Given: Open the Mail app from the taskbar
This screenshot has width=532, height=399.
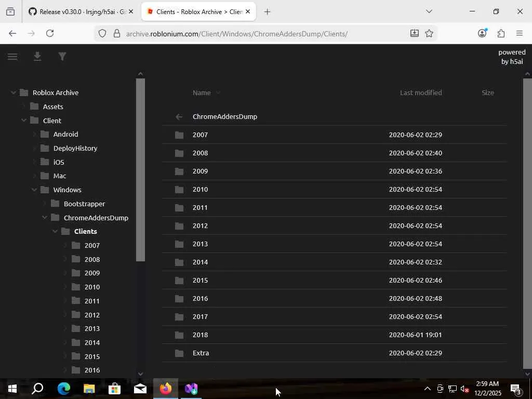Looking at the screenshot, I should [x=140, y=389].
